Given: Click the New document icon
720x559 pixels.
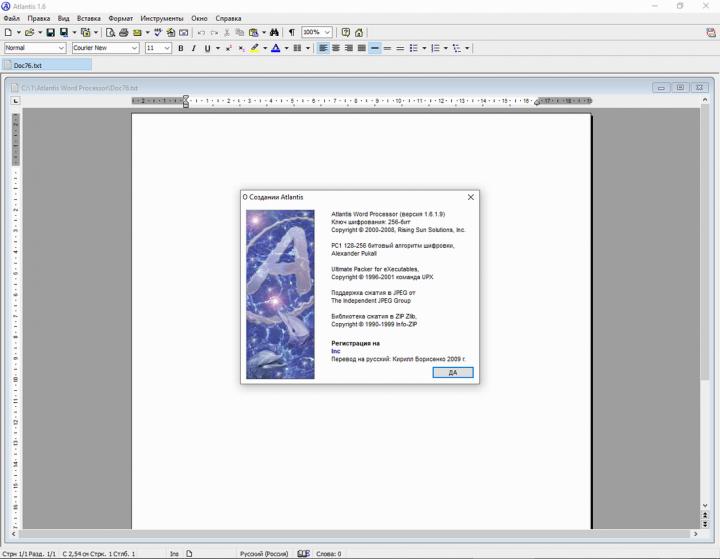Looking at the screenshot, I should coord(8,33).
